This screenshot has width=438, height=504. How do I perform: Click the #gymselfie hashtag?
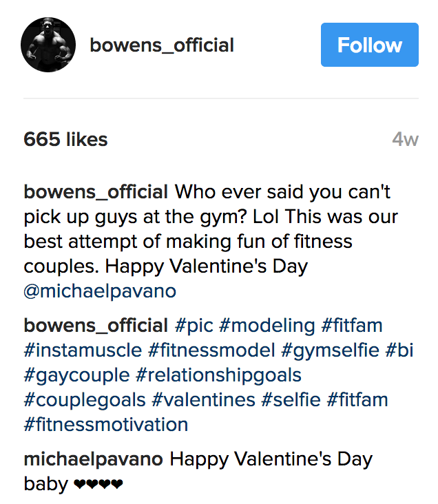tap(330, 350)
